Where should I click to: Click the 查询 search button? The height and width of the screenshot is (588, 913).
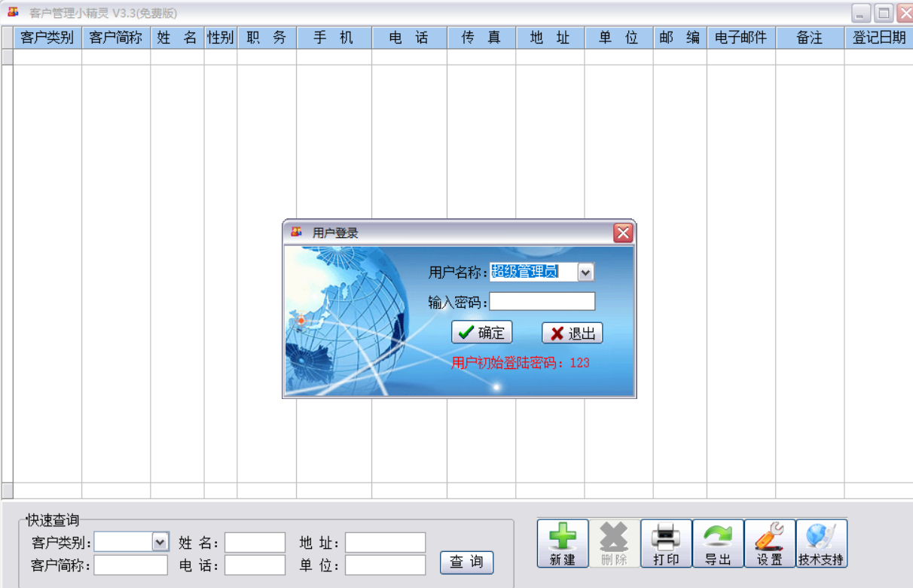466,562
